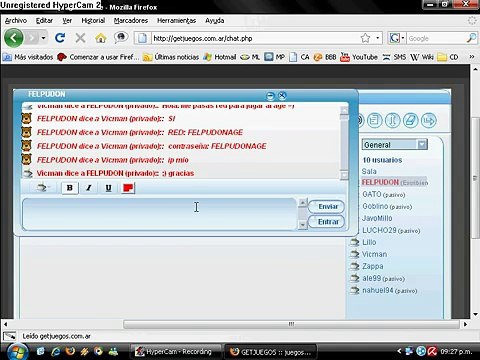The height and width of the screenshot is (360, 480).
Task: Click the chat history scrollbar down arrow
Action: pos(344,175)
